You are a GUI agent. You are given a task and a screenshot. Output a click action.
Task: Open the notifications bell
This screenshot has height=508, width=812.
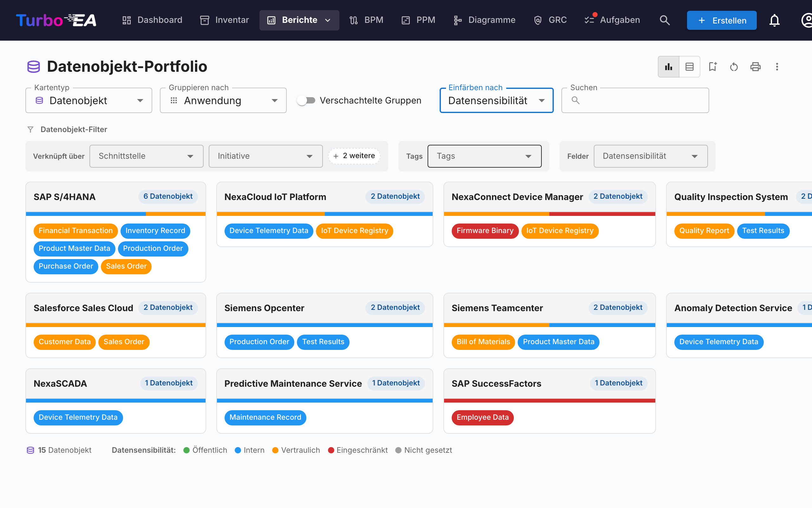pos(775,20)
